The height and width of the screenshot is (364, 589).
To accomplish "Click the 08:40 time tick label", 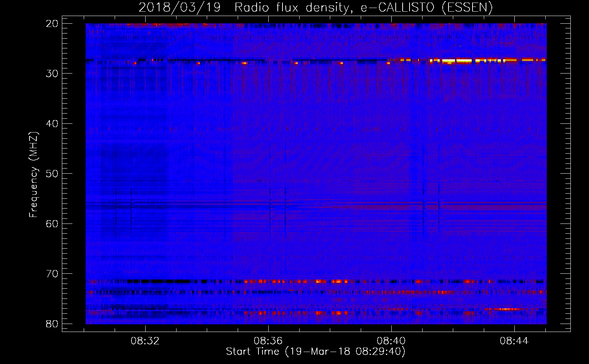I will (x=391, y=341).
